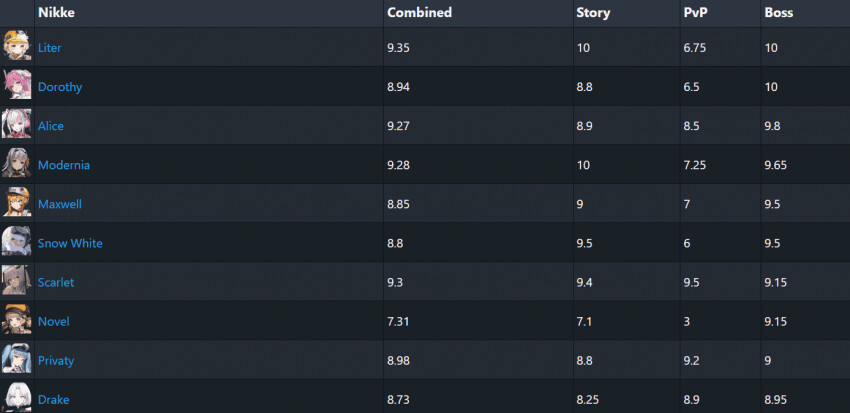Click the Nikke column header
The height and width of the screenshot is (413, 850).
(x=56, y=13)
